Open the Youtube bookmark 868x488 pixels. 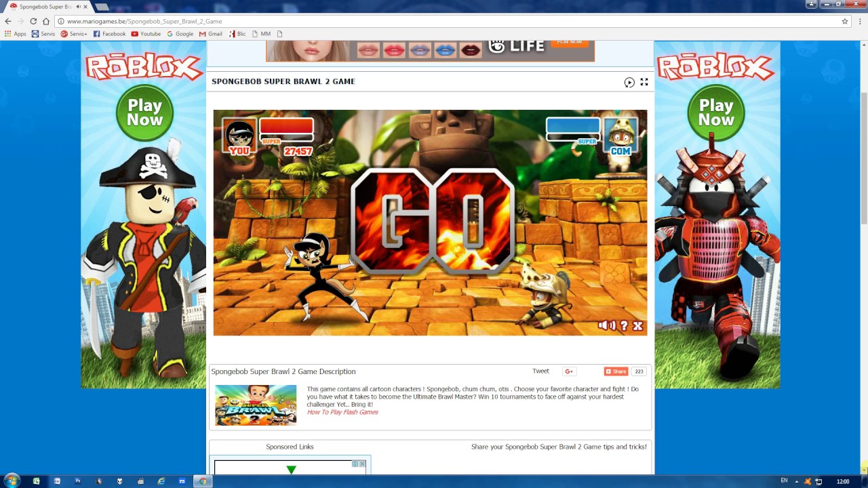(146, 34)
